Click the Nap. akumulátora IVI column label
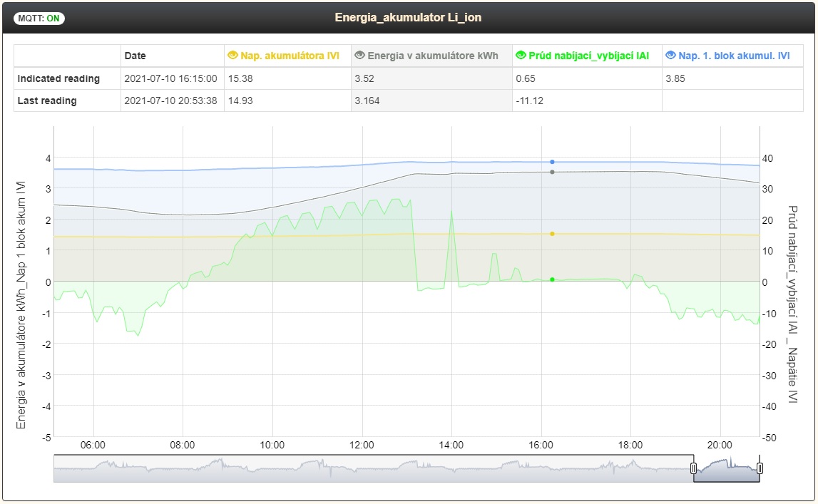 pos(289,56)
